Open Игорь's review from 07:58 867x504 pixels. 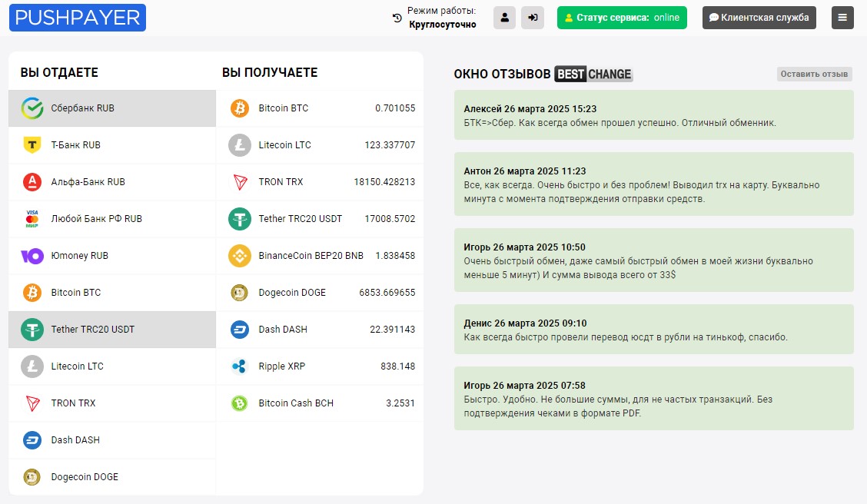tap(653, 398)
